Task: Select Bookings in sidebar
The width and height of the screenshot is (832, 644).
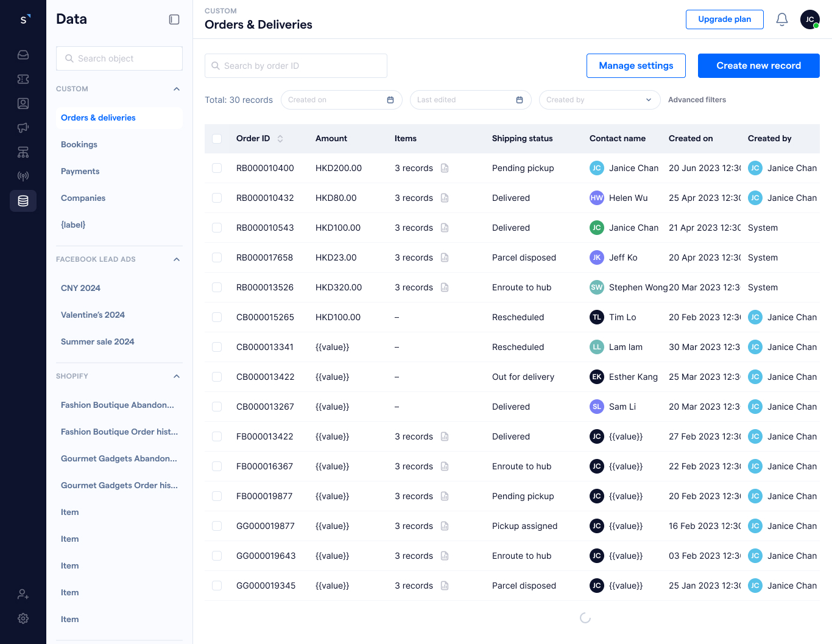Action: click(119, 145)
